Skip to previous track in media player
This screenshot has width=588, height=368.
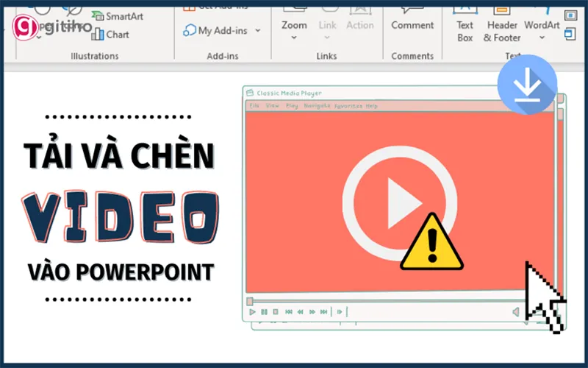click(289, 312)
